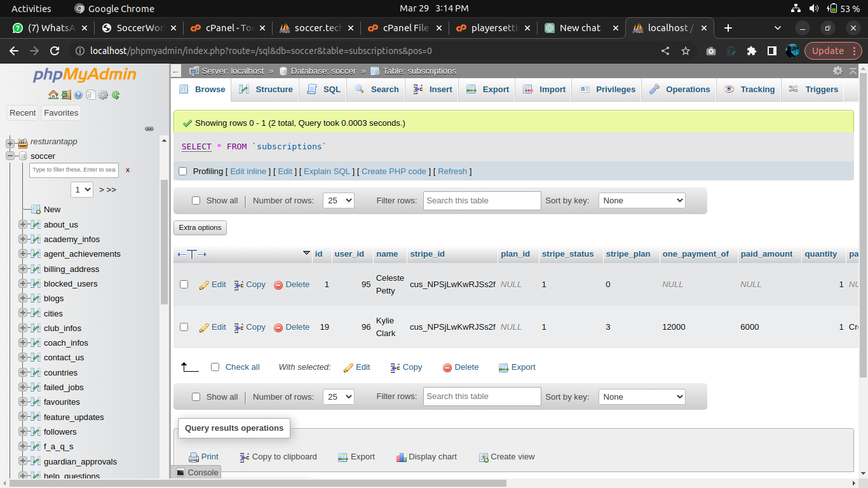868x488 pixels.
Task: Click the log out door icon
Action: (x=66, y=95)
